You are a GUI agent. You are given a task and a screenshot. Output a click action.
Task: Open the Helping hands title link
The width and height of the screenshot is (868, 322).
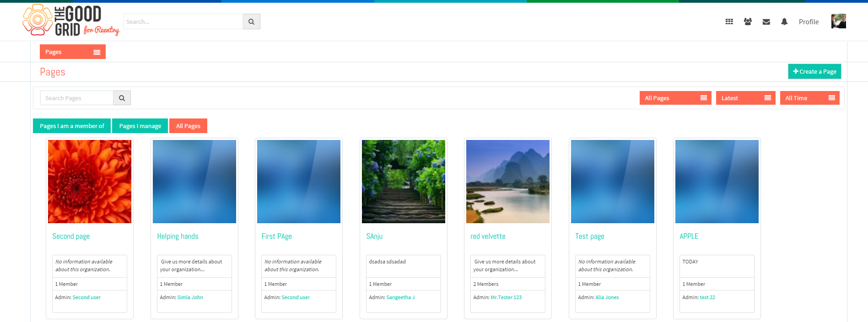178,236
